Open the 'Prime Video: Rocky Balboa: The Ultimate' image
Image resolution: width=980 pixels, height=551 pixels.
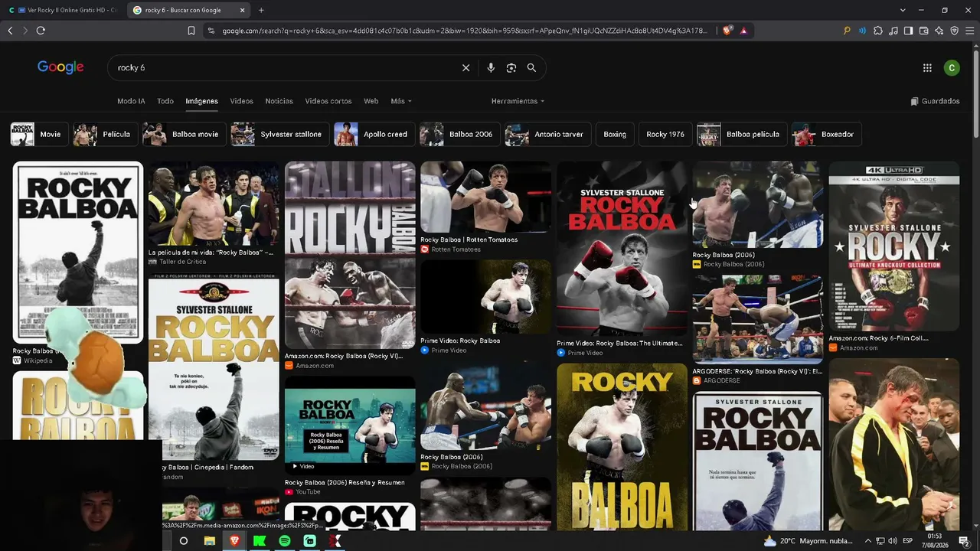[622, 248]
